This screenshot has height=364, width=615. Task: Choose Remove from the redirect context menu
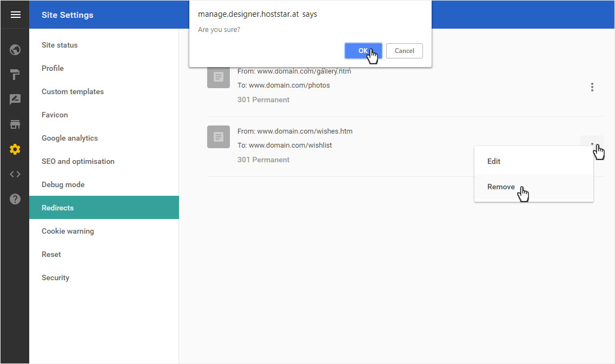pos(533,187)
